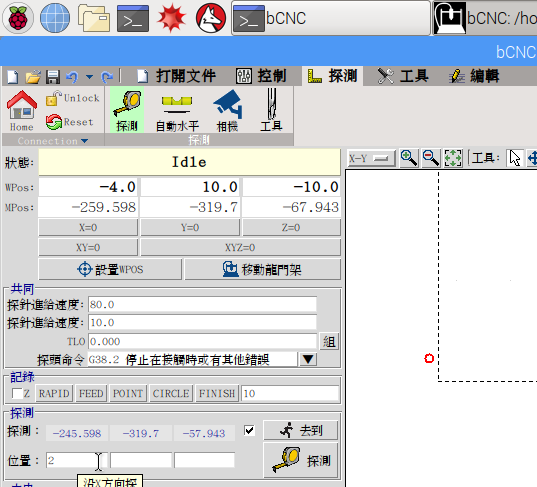
Task: Click the empty Z position field
Action: click(x=204, y=460)
